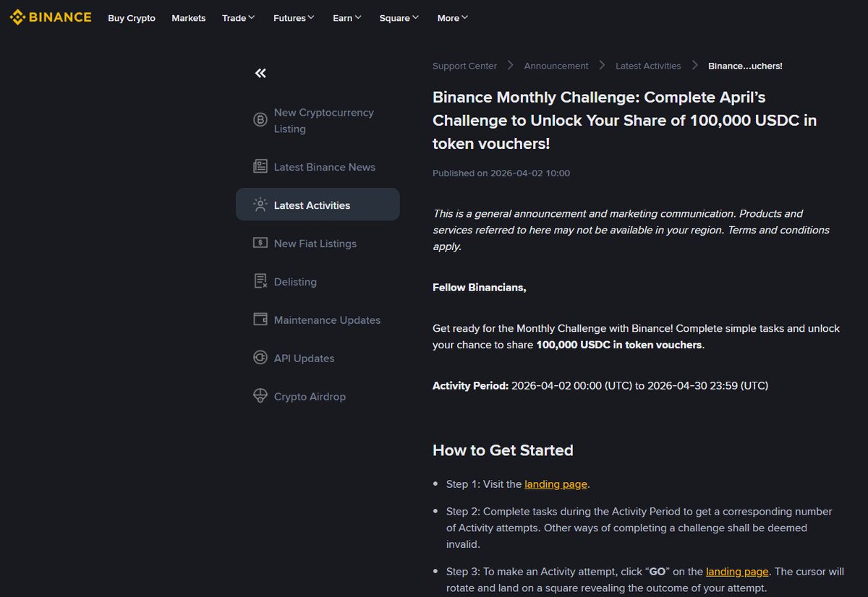Viewport: 868px width, 597px height.
Task: Go to Support Center breadcrumb
Action: coord(464,66)
